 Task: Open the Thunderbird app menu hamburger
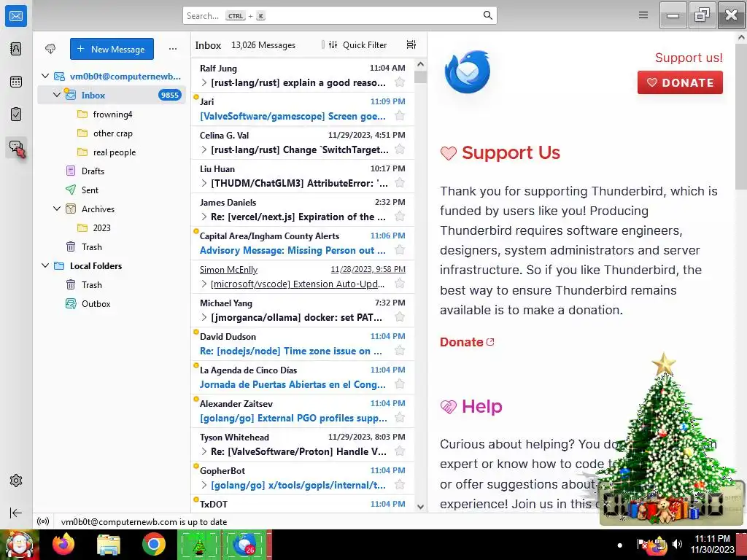(x=643, y=15)
